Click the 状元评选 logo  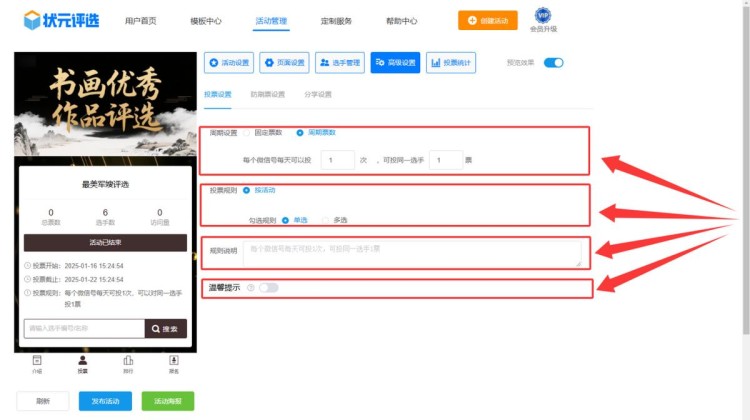coord(64,20)
